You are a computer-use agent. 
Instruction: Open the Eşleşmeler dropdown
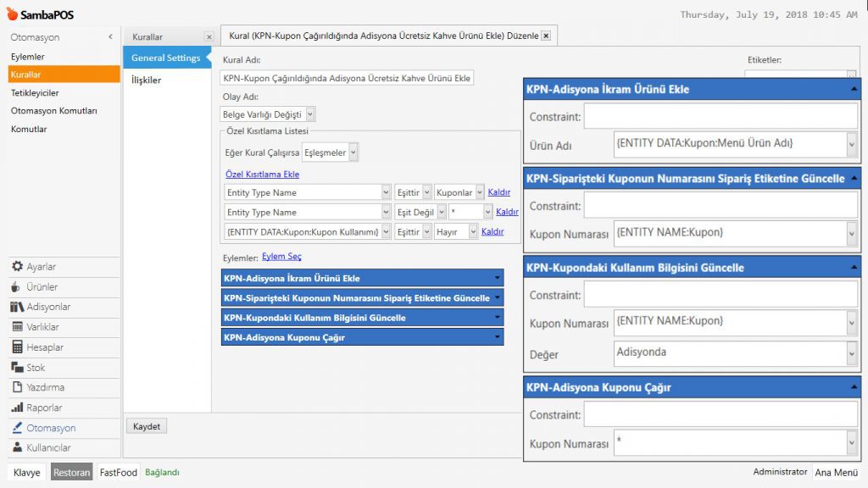tap(353, 152)
